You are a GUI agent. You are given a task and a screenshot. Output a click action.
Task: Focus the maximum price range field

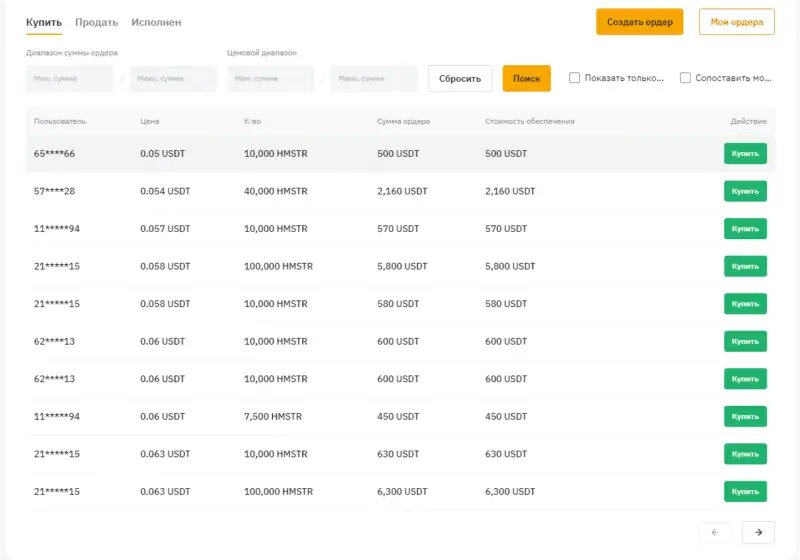[374, 79]
